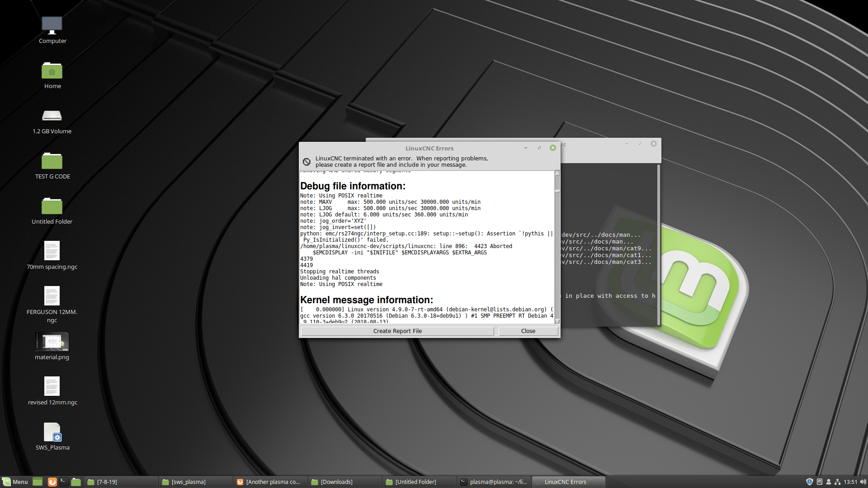
Task: Click the 'note: MAXV max: 500.000' log line
Action: click(x=390, y=202)
